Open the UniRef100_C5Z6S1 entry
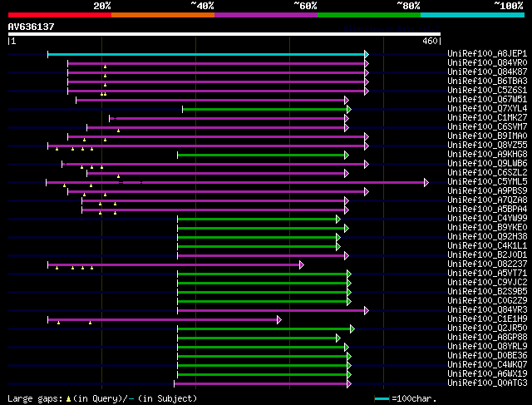This screenshot has width=532, height=405. pos(487,91)
